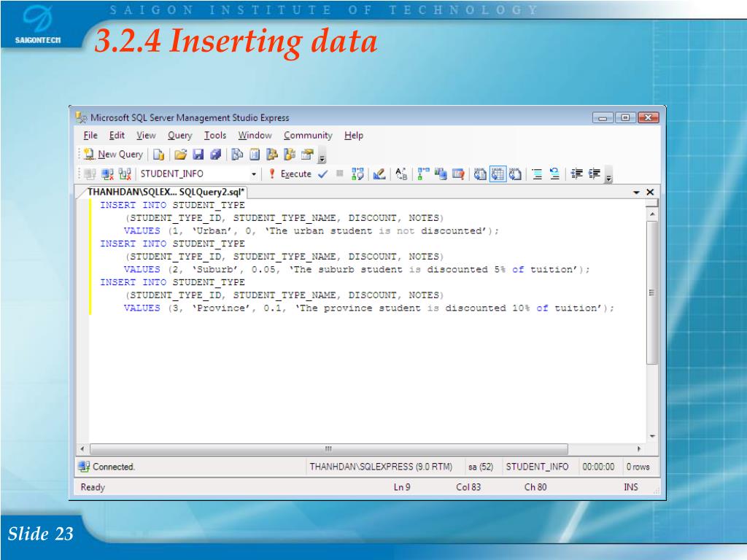The image size is (747, 560).
Task: Select the highlighted Results to Grid option
Action: pyautogui.click(x=498, y=174)
